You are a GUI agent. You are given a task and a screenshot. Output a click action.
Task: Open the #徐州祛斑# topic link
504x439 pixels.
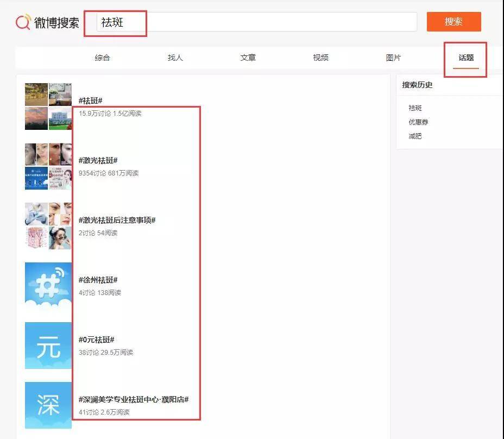pos(98,280)
